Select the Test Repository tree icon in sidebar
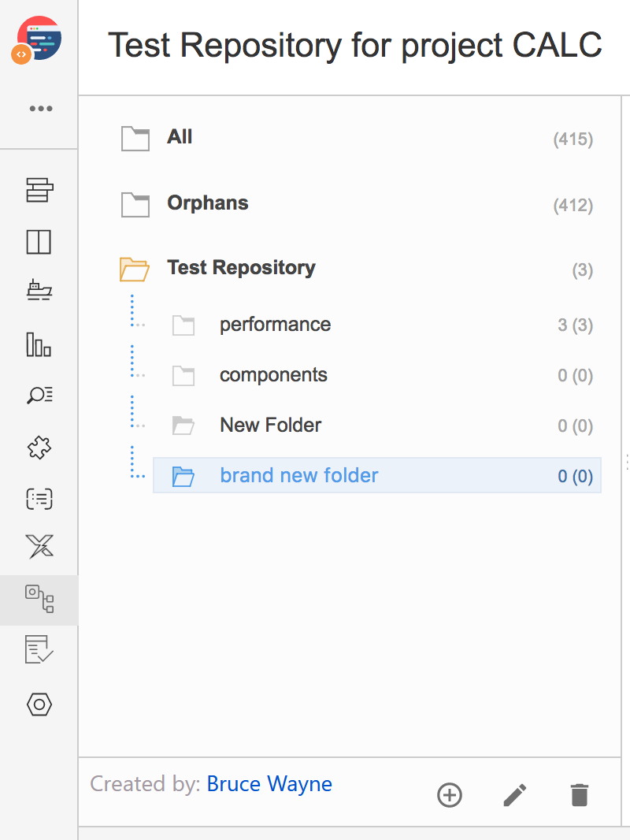The width and height of the screenshot is (630, 840). click(39, 599)
